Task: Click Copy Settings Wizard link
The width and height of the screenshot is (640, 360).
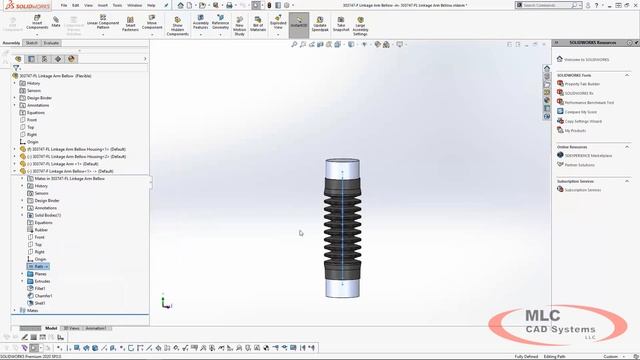Action: pyautogui.click(x=583, y=121)
